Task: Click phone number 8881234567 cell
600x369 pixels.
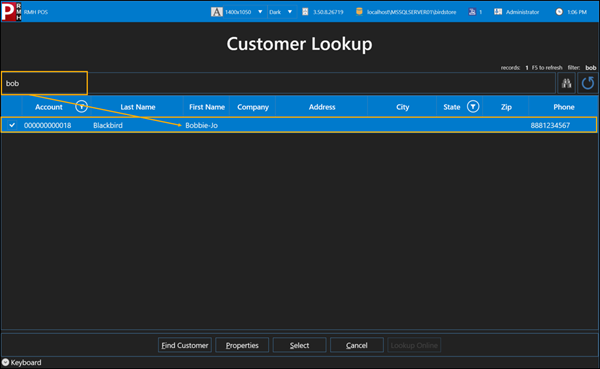Action: tap(550, 125)
